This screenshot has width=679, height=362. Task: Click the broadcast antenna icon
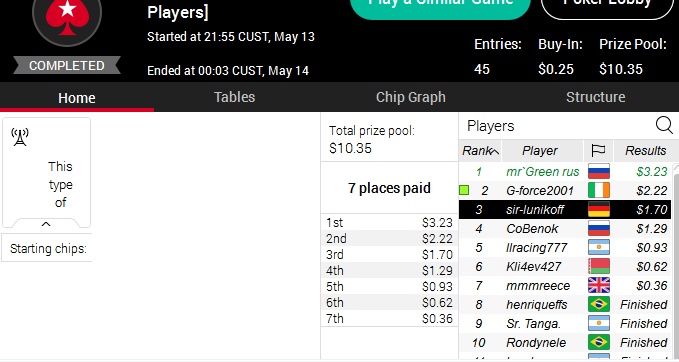[x=20, y=137]
